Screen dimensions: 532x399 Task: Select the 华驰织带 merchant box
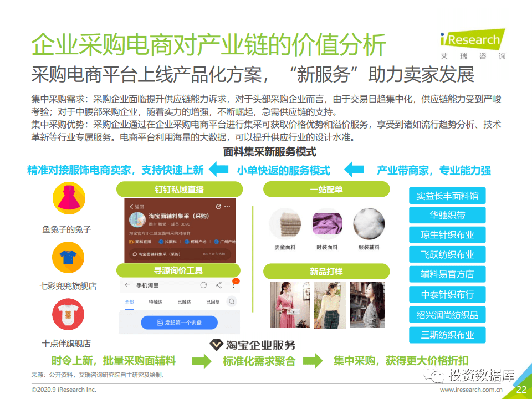(x=447, y=215)
